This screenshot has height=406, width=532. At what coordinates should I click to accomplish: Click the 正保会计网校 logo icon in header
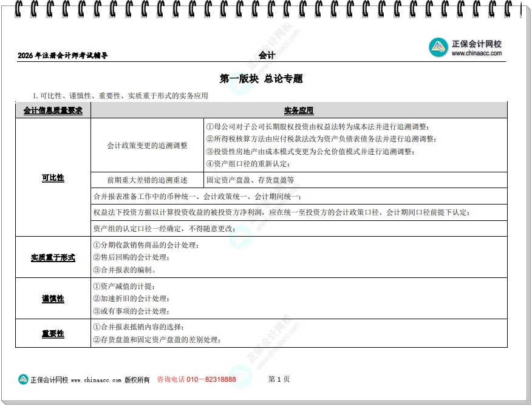coord(438,47)
